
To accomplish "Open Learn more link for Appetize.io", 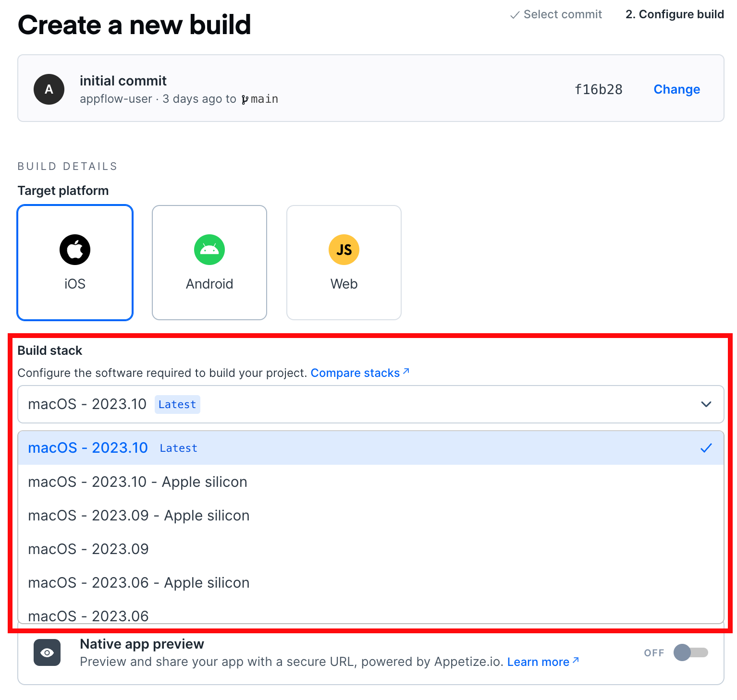I will point(543,662).
